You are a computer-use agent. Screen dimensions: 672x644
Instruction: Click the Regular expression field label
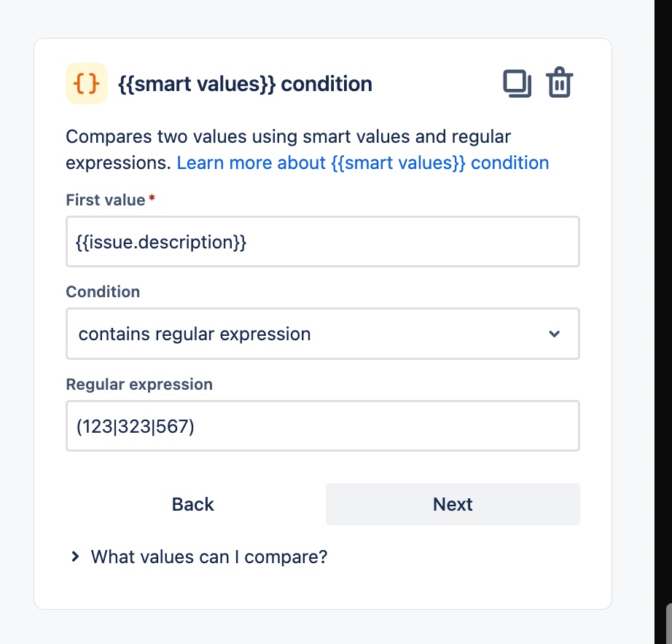point(139,384)
